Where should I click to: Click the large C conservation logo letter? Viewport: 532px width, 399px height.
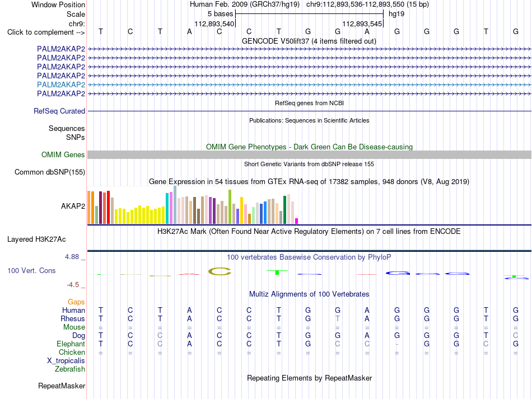point(220,271)
